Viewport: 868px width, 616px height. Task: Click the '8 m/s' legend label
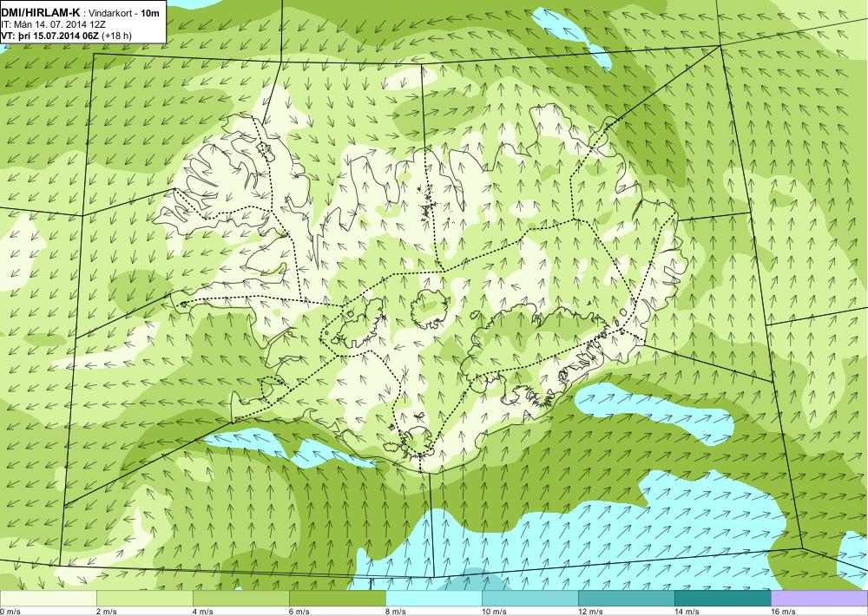point(395,612)
